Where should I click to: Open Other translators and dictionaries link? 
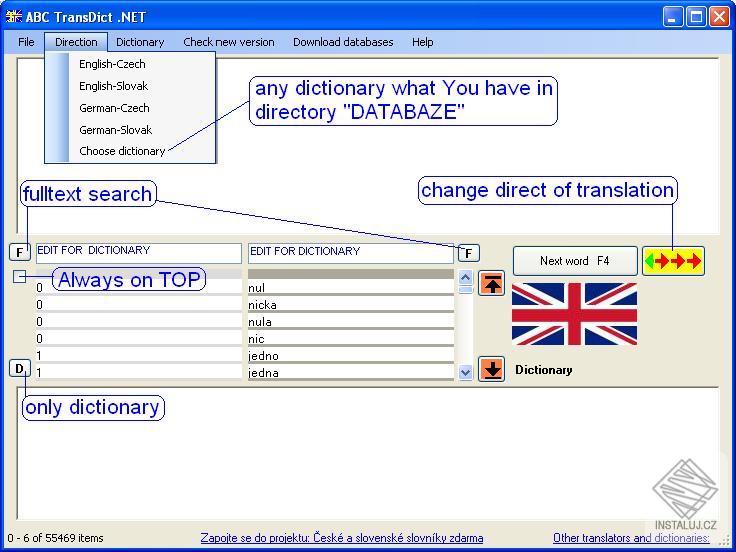pos(631,538)
